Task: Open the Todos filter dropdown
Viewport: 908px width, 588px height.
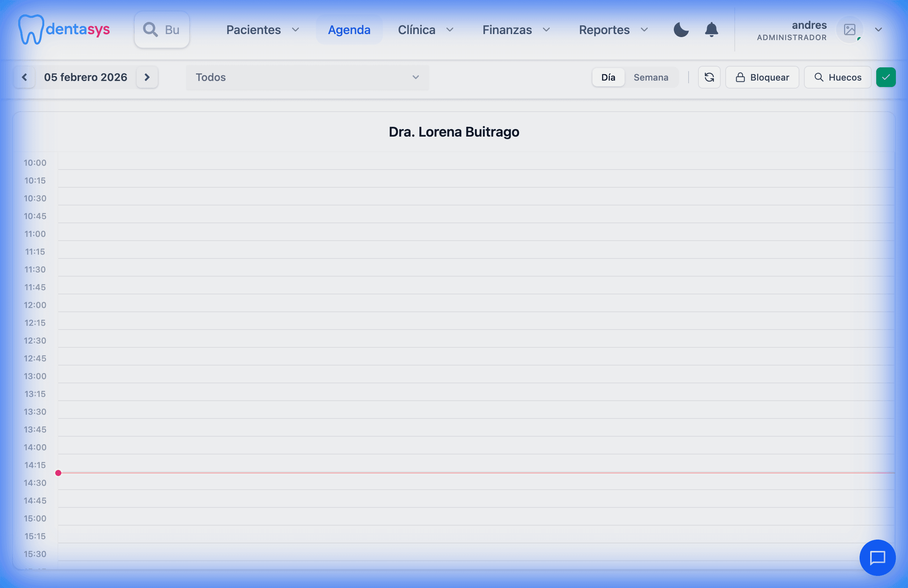Action: (x=307, y=78)
